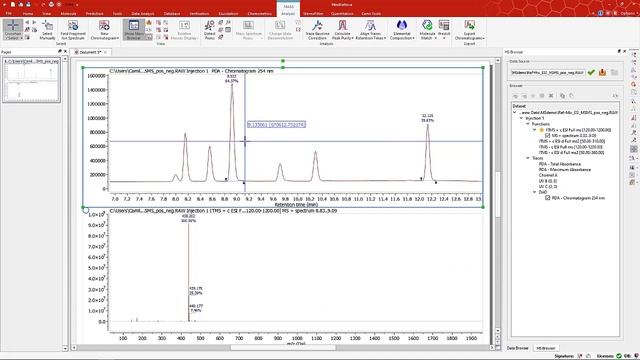Close the Document 1 tab

point(105,52)
